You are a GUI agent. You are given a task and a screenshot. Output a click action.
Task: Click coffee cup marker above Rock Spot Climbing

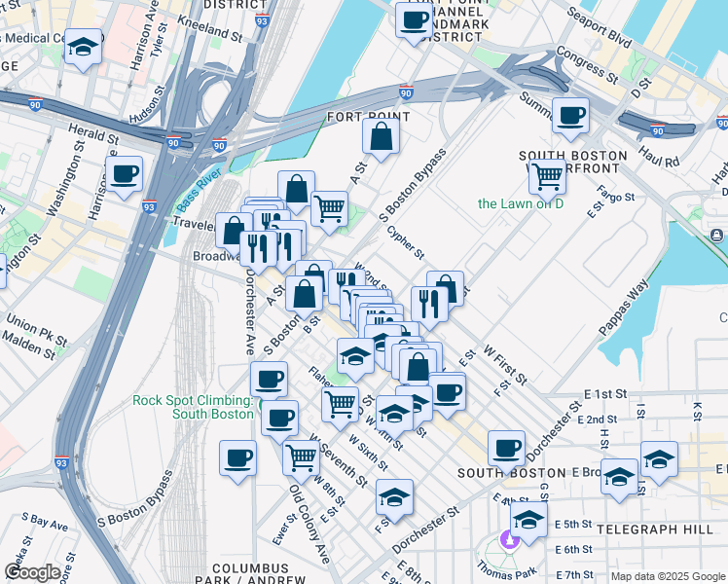coord(269,380)
